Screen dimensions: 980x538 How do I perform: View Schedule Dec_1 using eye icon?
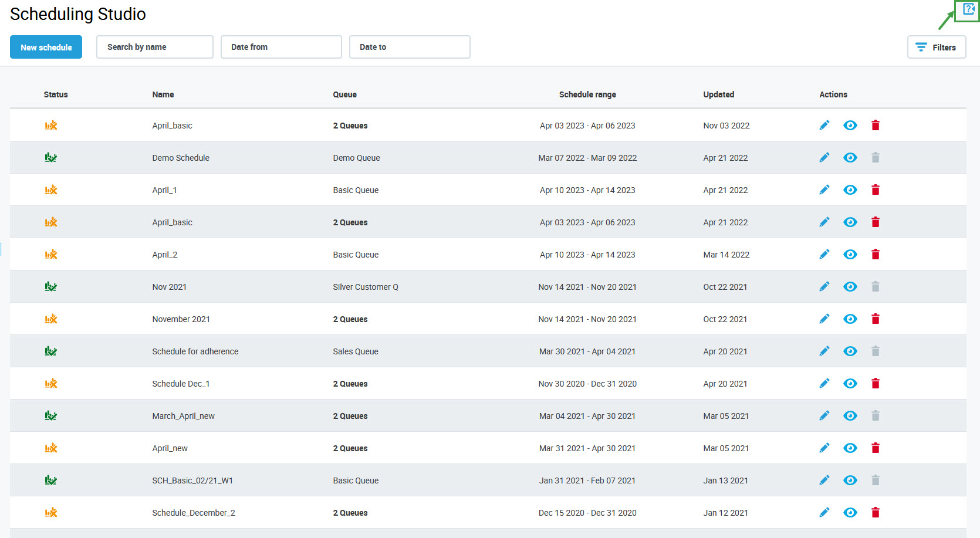click(x=850, y=383)
